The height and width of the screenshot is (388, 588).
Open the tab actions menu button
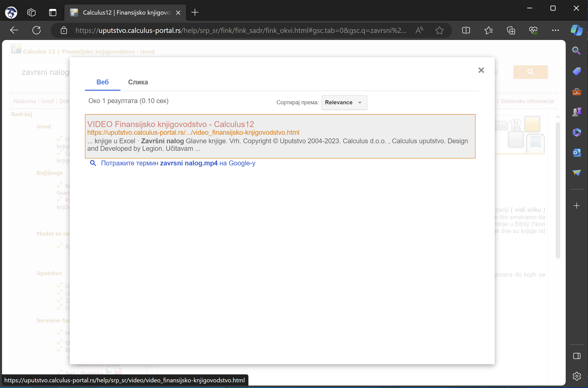(53, 12)
